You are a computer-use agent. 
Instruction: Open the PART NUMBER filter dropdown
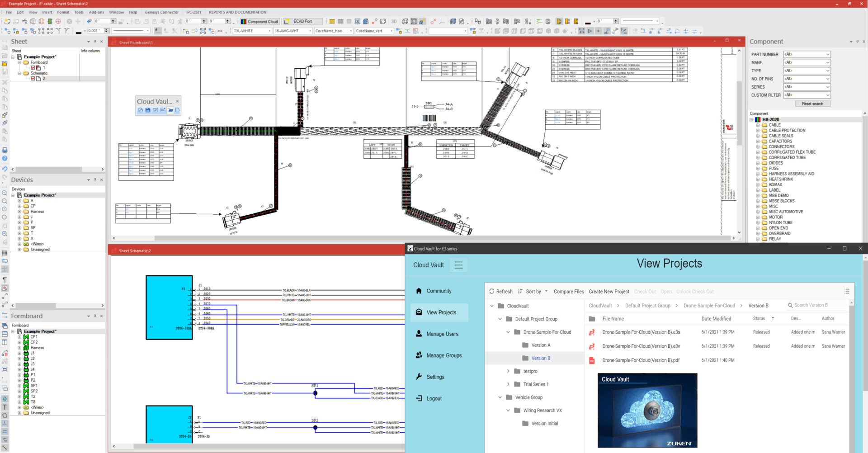pos(807,54)
